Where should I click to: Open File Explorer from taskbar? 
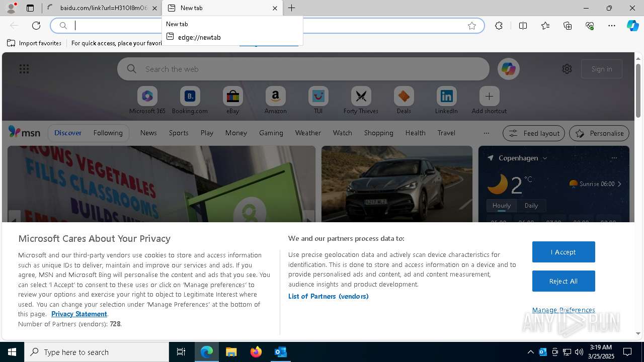point(231,352)
